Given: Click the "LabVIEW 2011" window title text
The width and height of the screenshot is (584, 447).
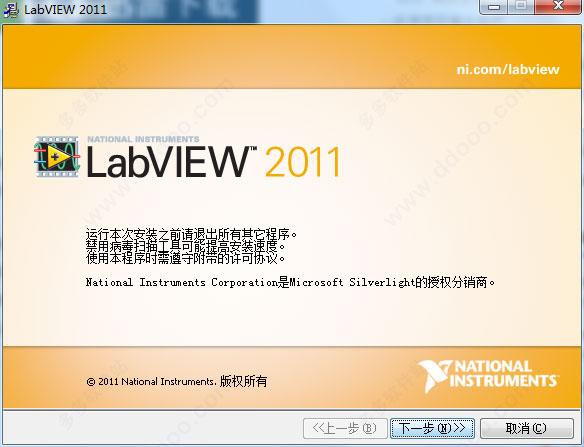Looking at the screenshot, I should click(x=66, y=9).
